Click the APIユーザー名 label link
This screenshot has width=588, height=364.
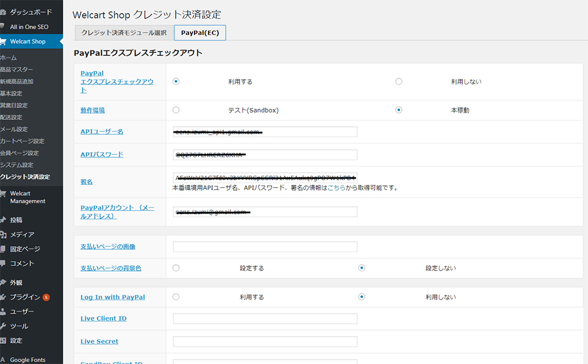(102, 131)
